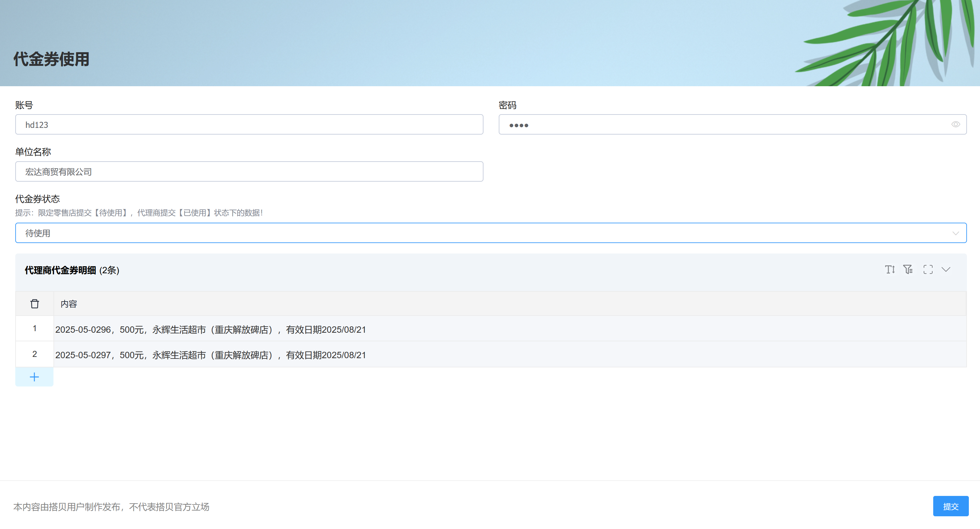Click voucher entry 2025-05-0297 content cell
The height and width of the screenshot is (529, 980).
click(210, 355)
